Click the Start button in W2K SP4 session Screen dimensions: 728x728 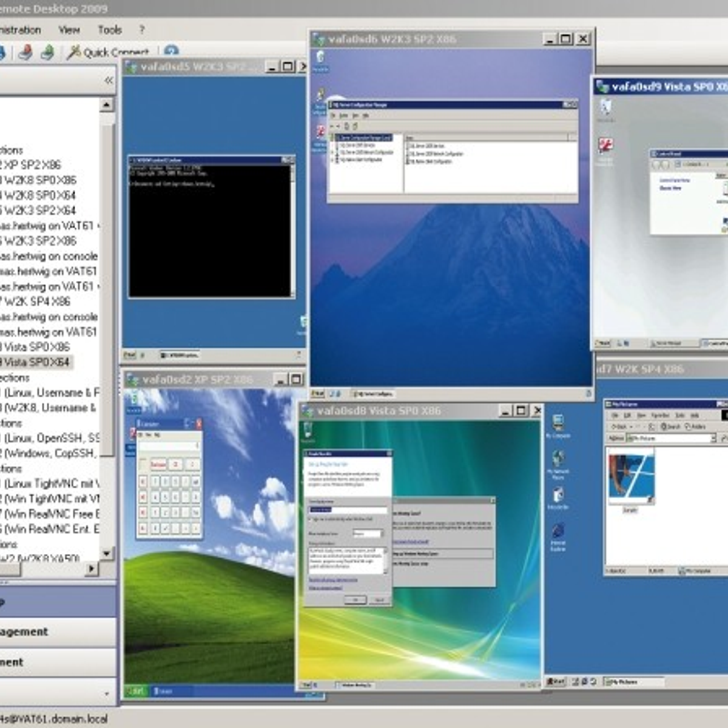pos(556,682)
